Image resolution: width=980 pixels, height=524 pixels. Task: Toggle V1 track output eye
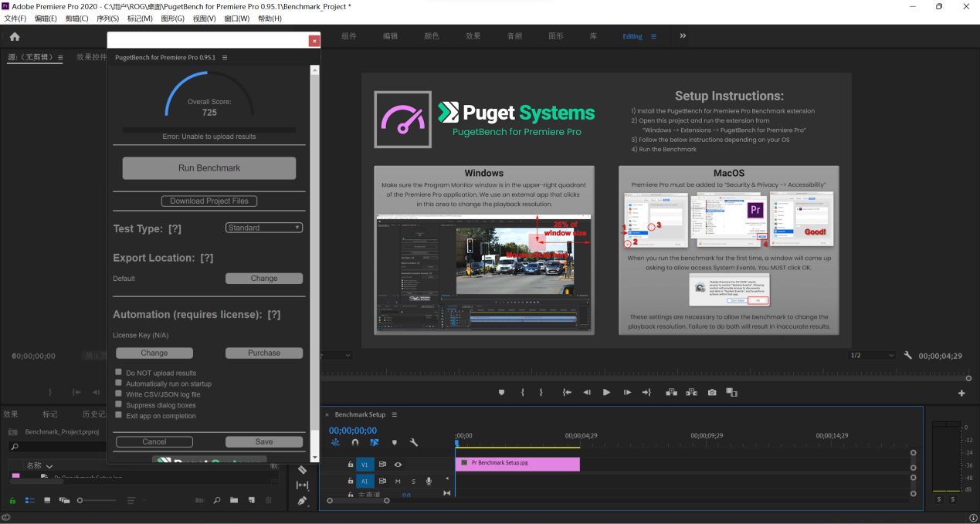point(398,465)
